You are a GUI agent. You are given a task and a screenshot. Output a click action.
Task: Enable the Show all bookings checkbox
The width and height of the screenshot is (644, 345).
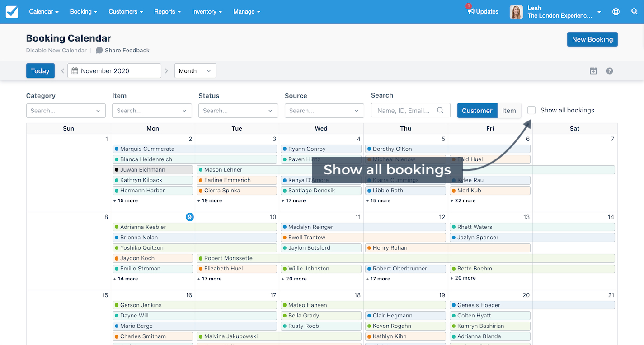tap(531, 110)
